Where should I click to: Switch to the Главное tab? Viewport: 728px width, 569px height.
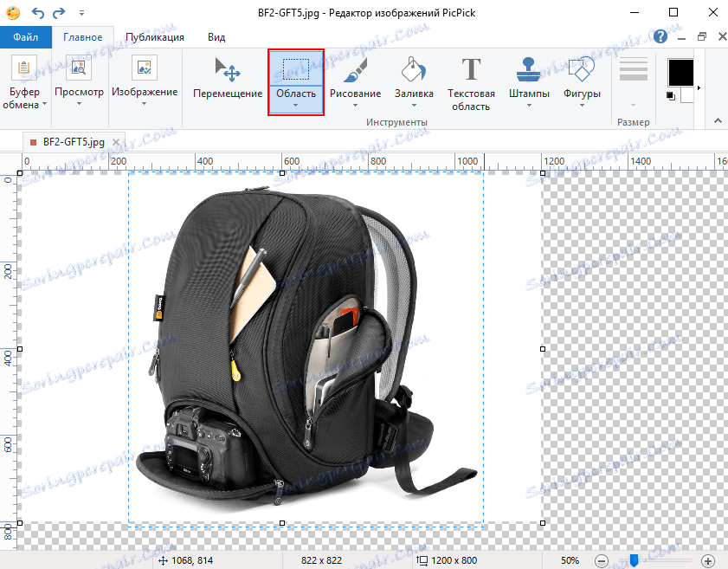(x=82, y=37)
